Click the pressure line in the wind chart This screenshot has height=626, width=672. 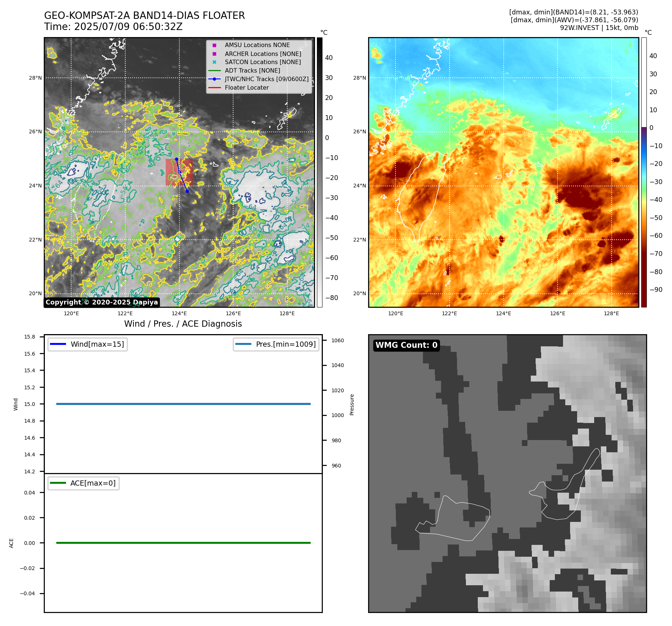[x=183, y=404]
